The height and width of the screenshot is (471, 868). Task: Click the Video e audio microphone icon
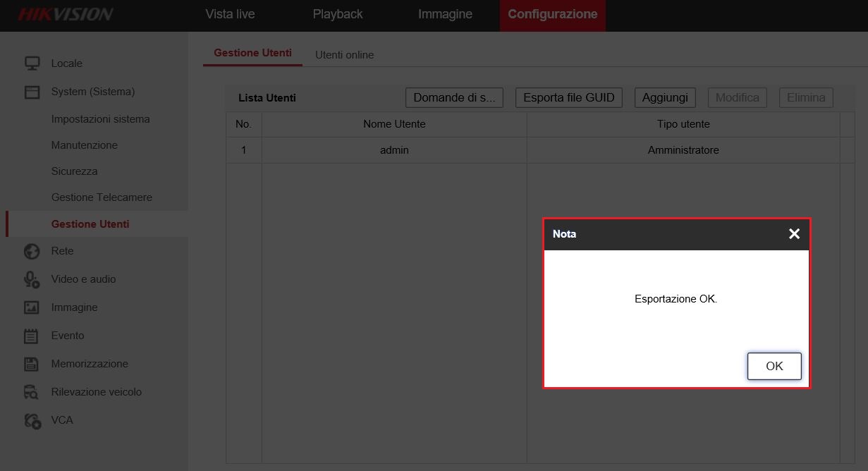(x=32, y=279)
